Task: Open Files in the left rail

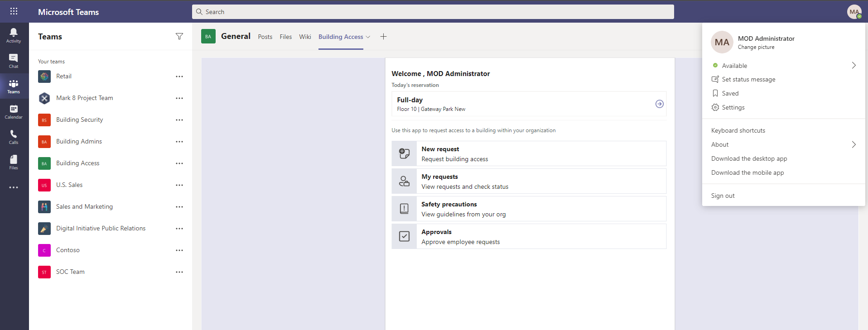Action: pos(14,162)
